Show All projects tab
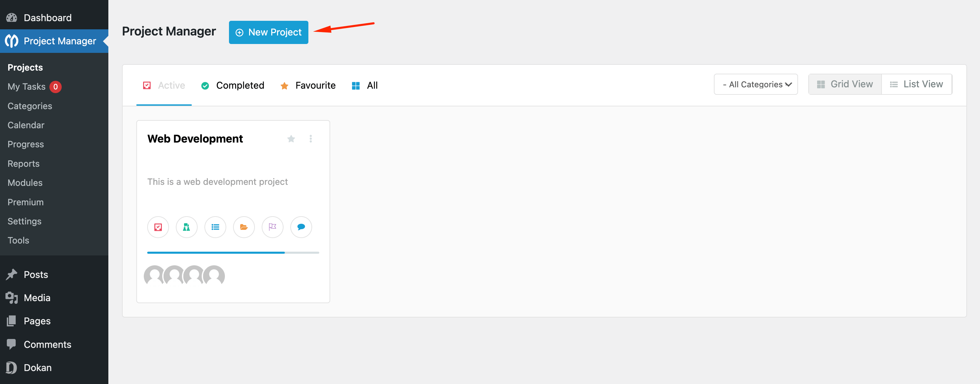The width and height of the screenshot is (980, 384). click(x=365, y=86)
